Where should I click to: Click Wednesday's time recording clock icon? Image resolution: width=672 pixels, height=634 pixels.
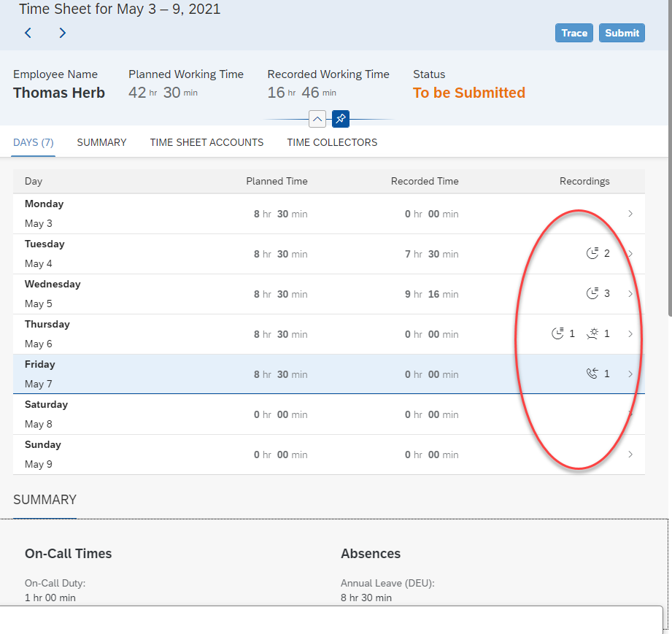592,293
